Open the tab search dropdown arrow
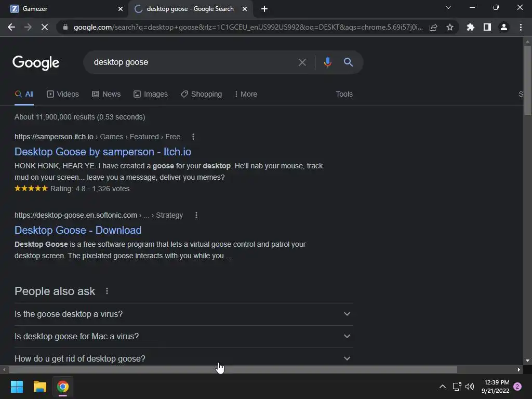Viewport: 532px width, 399px height. pos(448,7)
